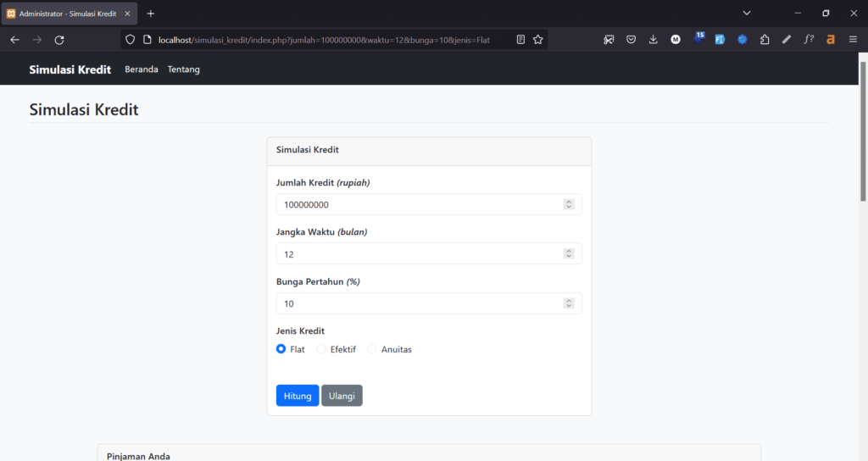Open the Beranda nav menu item
The image size is (868, 461).
142,69
